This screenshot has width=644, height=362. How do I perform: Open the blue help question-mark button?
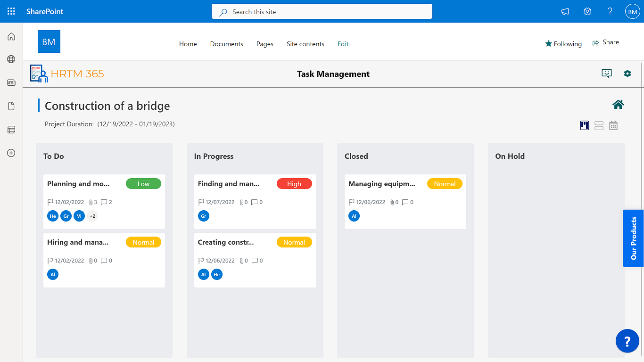(627, 341)
